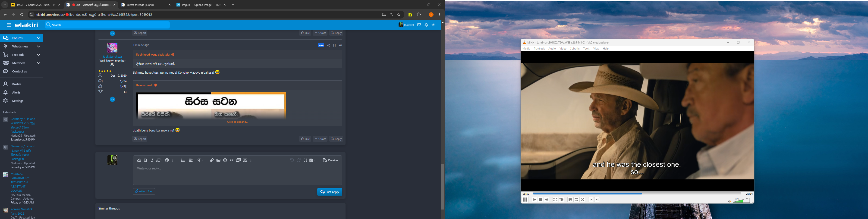Open the drafts save dropdown
Screen dimensions: 868x219
312,160
